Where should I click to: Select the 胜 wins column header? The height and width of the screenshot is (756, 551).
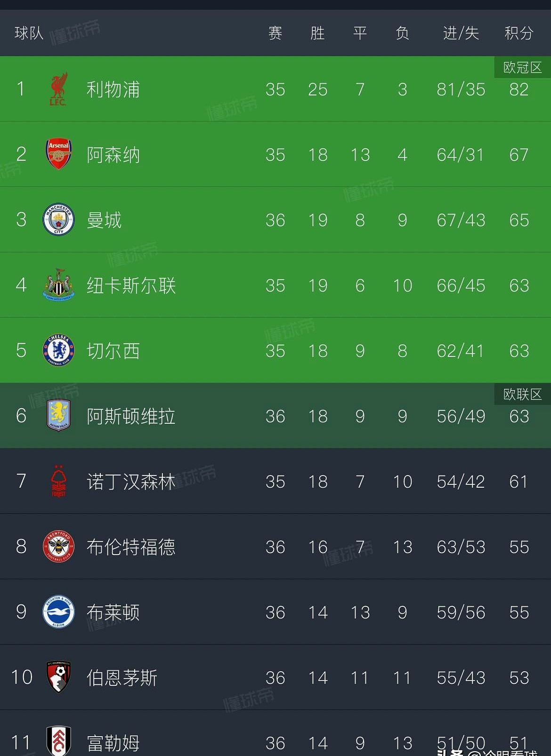point(317,33)
